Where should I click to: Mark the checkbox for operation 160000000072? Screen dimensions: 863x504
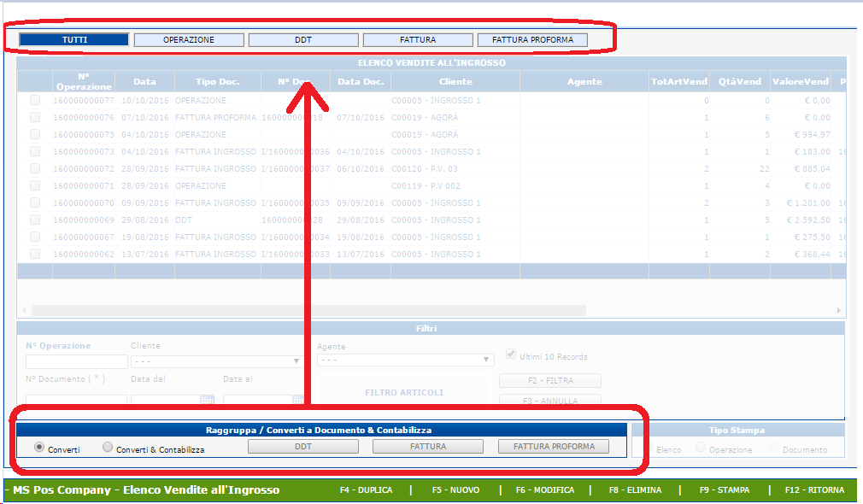point(35,168)
